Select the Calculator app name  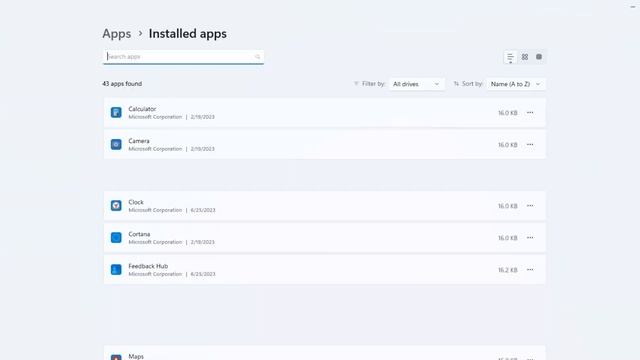pyautogui.click(x=142, y=109)
